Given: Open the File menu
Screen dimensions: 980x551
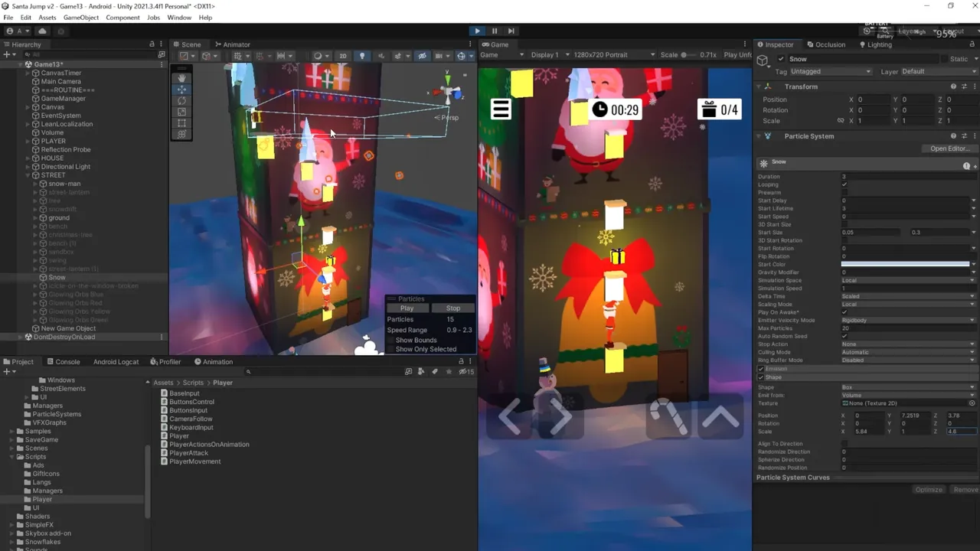Looking at the screenshot, I should click(8, 17).
